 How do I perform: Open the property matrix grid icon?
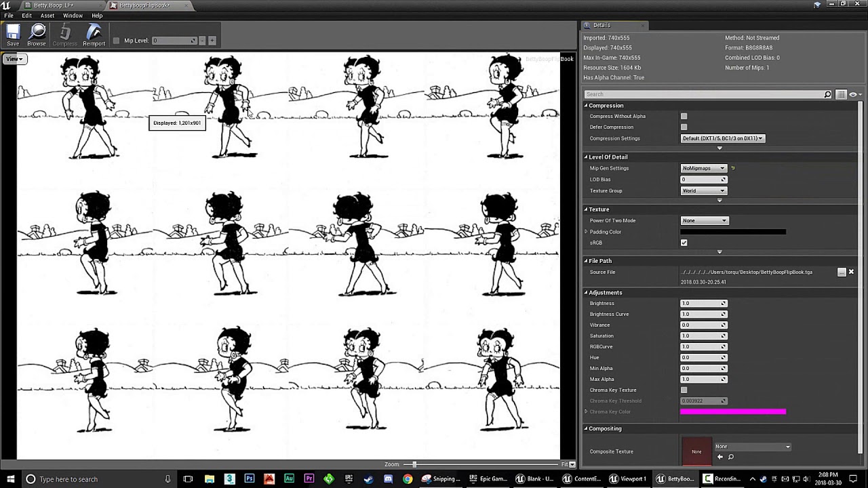click(841, 94)
